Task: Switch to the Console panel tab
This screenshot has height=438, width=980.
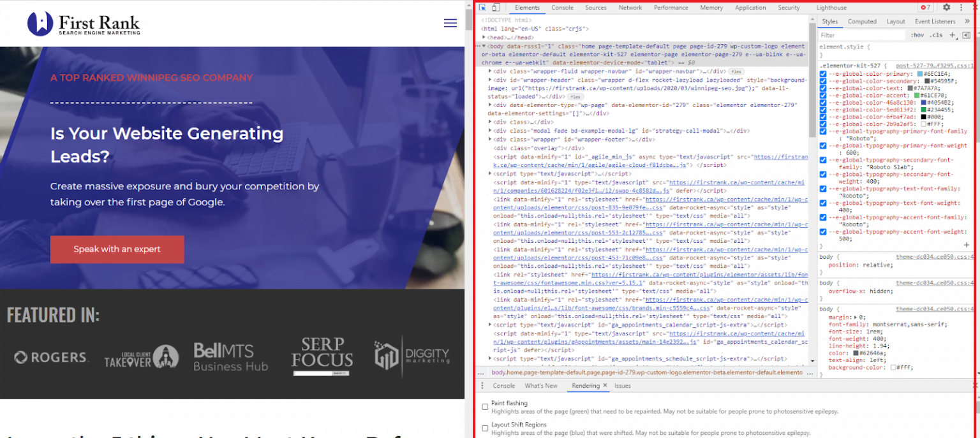Action: click(562, 8)
